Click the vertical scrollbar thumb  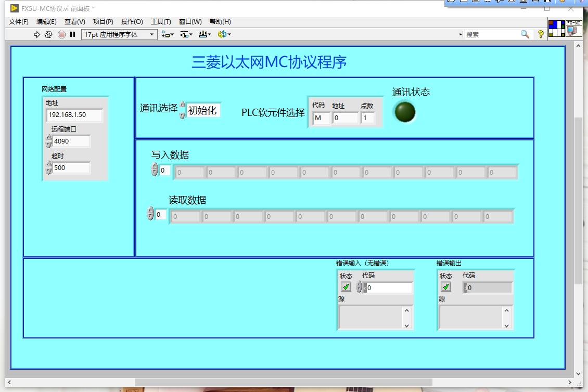pos(578,201)
